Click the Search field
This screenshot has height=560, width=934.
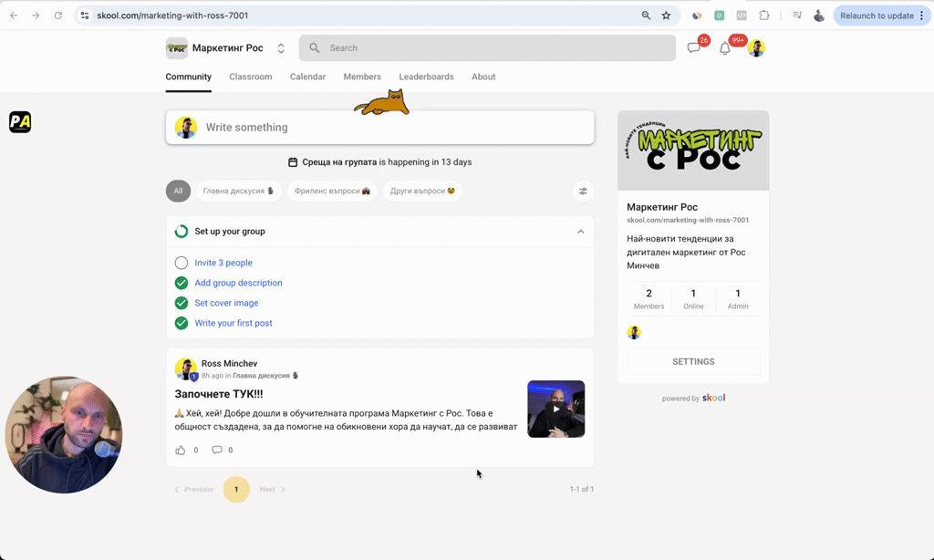pyautogui.click(x=487, y=48)
